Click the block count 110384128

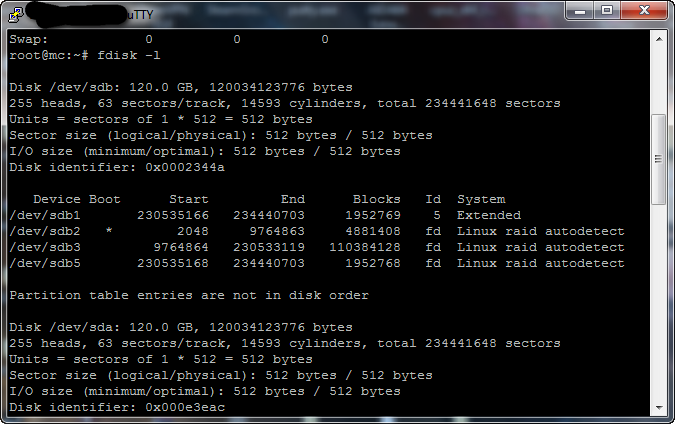coord(365,247)
